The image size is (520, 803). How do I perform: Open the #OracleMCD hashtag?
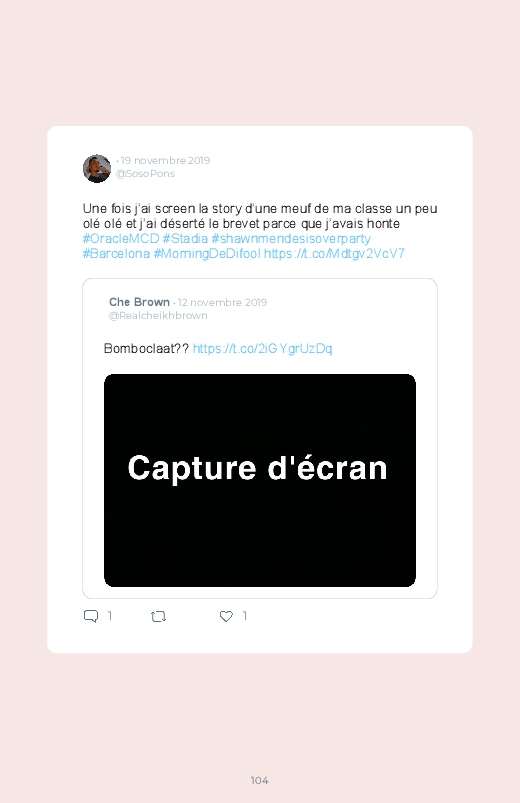click(x=121, y=239)
